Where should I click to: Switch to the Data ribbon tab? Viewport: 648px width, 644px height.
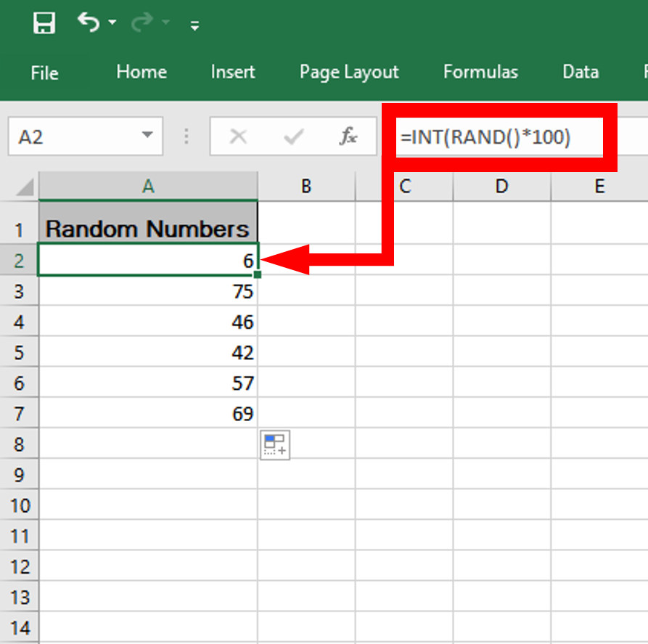[x=581, y=73]
